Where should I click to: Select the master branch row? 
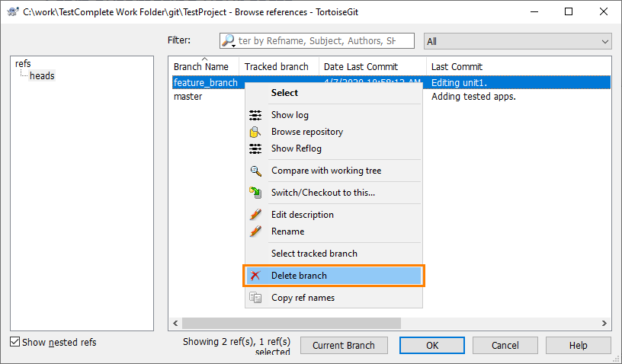pyautogui.click(x=188, y=97)
